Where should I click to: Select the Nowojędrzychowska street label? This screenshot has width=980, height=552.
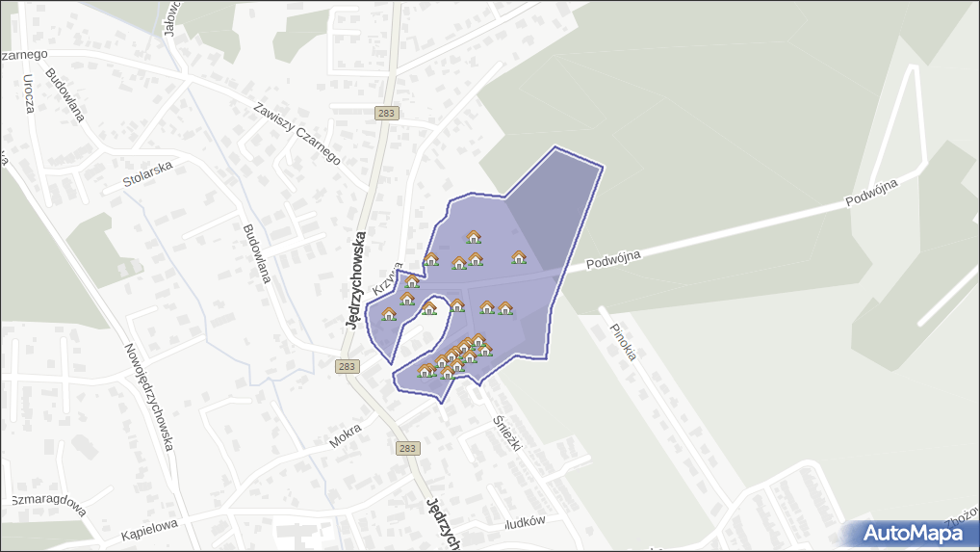[x=148, y=397]
